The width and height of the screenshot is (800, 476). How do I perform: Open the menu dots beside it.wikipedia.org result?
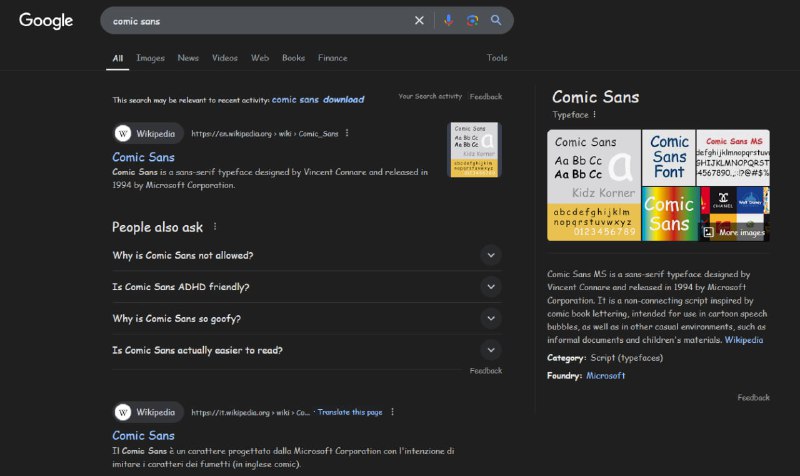coord(392,412)
